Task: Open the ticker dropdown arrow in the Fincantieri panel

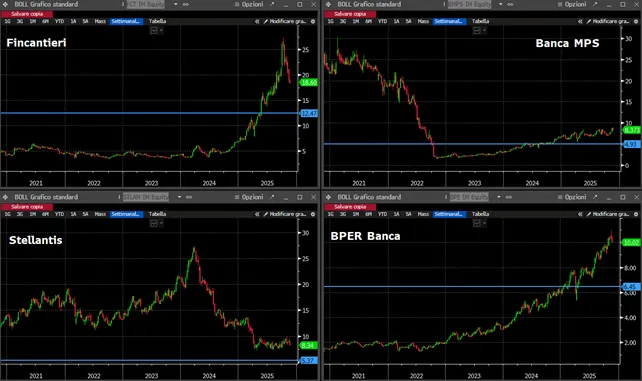Action: pyautogui.click(x=176, y=4)
